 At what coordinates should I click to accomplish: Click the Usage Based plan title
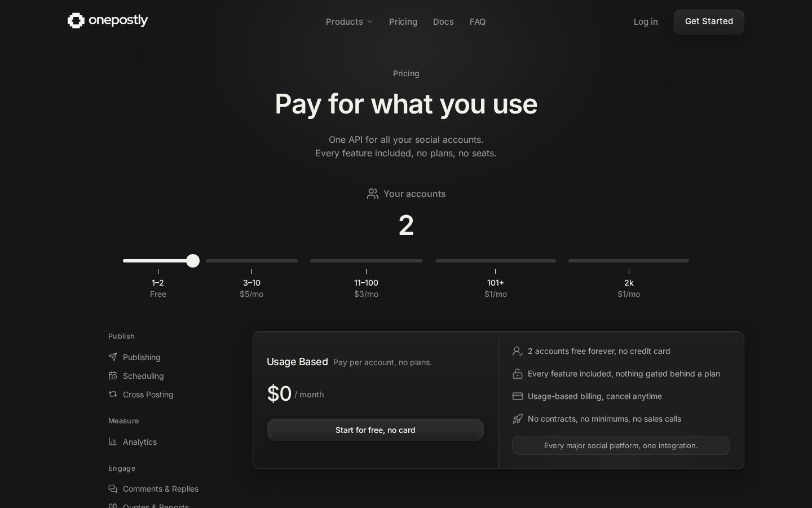tap(297, 362)
